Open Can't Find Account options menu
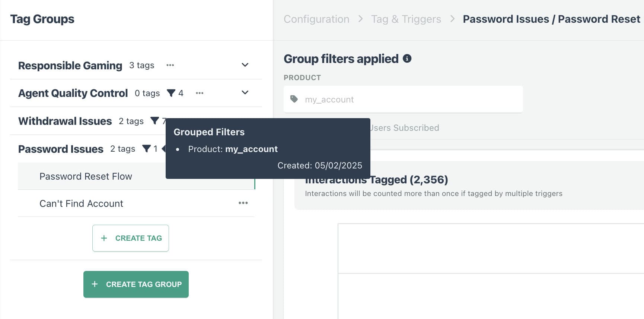 (243, 203)
